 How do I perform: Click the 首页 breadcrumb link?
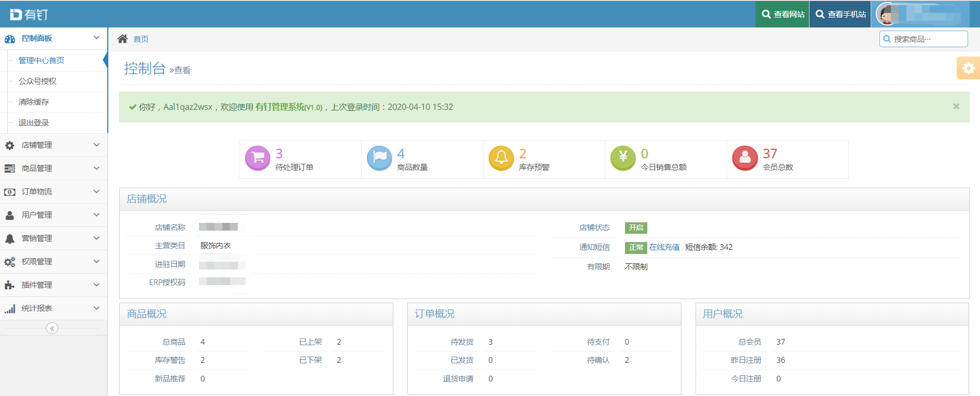tap(141, 39)
